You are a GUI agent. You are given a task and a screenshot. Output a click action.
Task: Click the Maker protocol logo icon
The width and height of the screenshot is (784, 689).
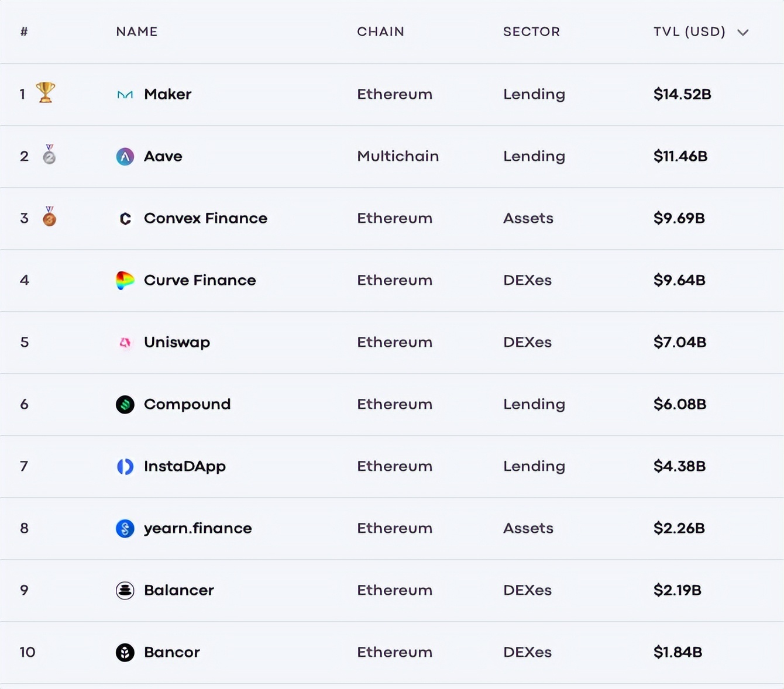(125, 95)
